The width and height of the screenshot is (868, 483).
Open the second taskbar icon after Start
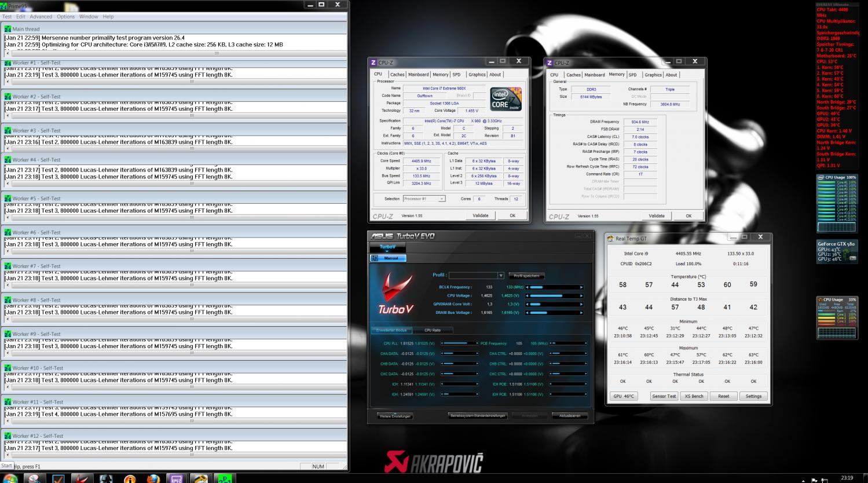[x=34, y=479]
